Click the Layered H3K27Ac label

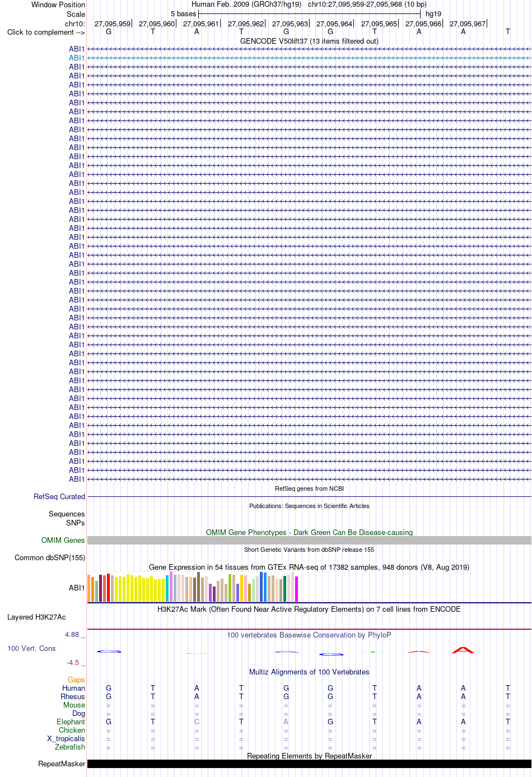36,617
